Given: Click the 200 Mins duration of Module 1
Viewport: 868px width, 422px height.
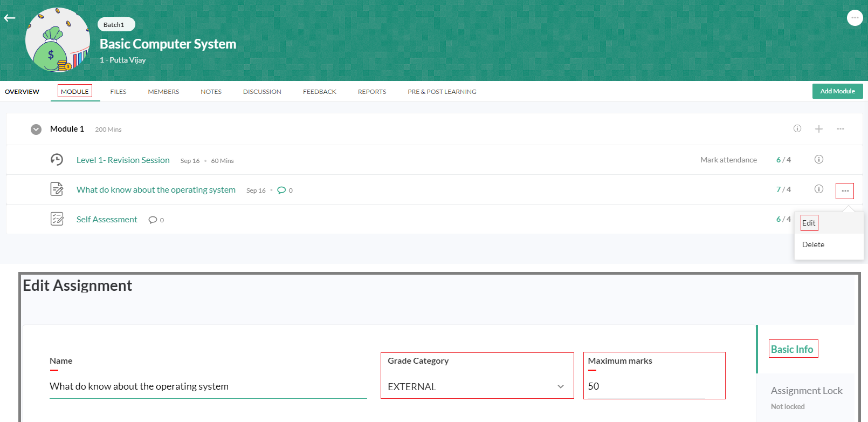Looking at the screenshot, I should pos(108,130).
